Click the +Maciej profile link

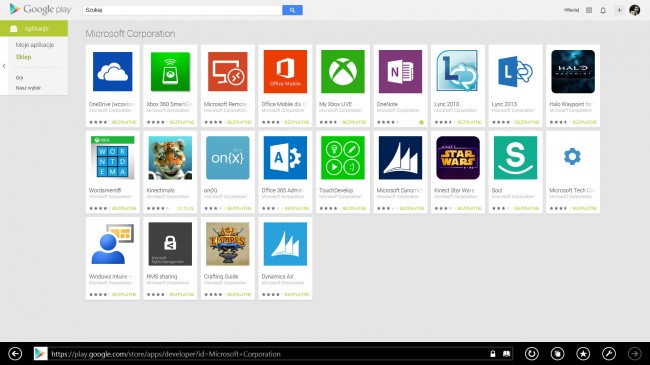coord(571,10)
